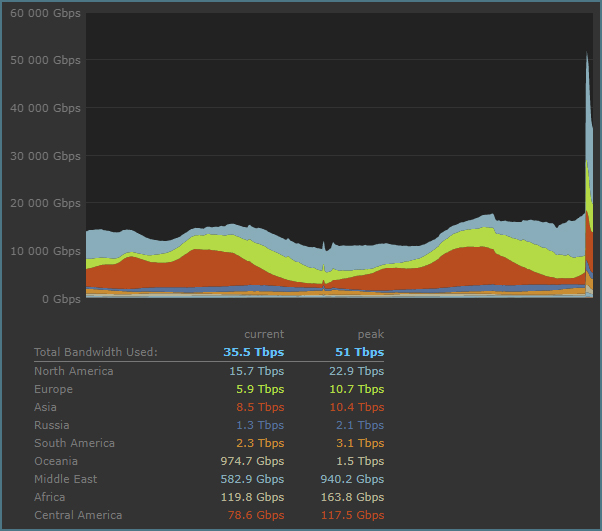The height and width of the screenshot is (531, 602).
Task: Click North America's 15.7 Tbps current value
Action: point(257,371)
